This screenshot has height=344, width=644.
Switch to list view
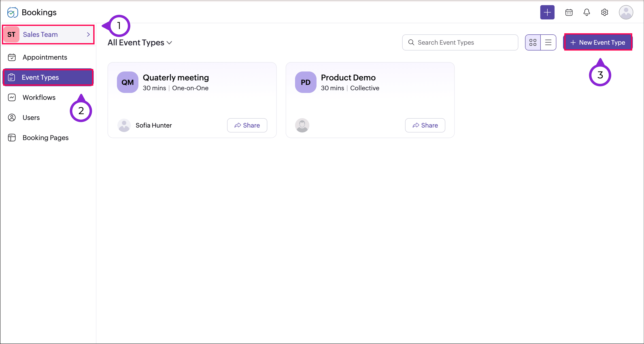tap(548, 42)
